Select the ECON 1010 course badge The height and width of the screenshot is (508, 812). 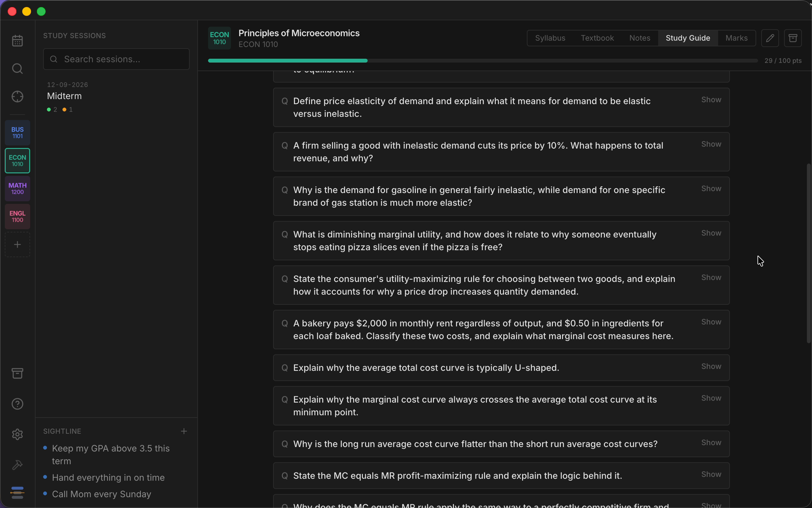click(x=17, y=160)
